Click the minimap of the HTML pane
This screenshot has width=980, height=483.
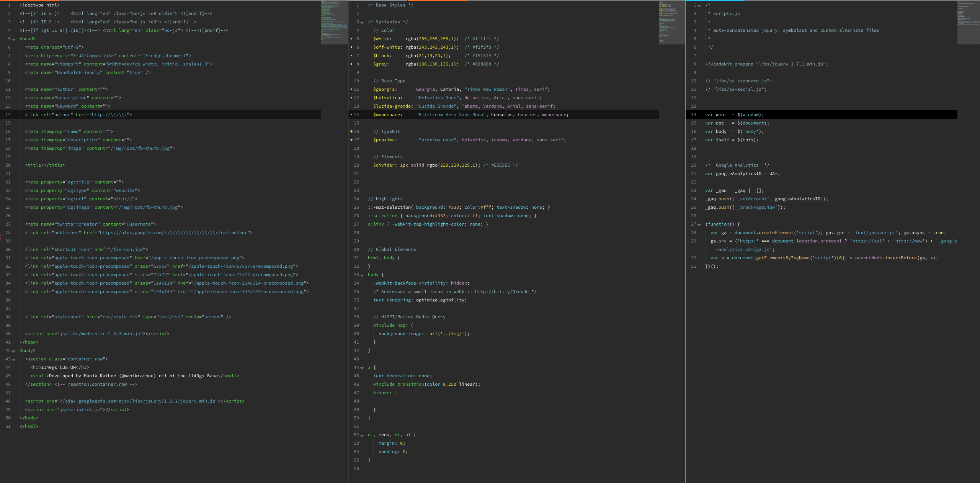coord(334,22)
